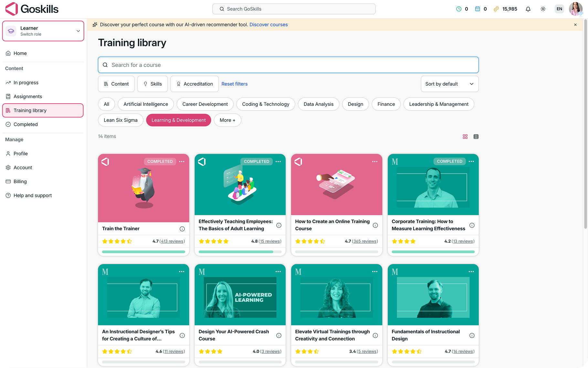The width and height of the screenshot is (588, 368).
Task: Switch to list view
Action: pos(476,137)
